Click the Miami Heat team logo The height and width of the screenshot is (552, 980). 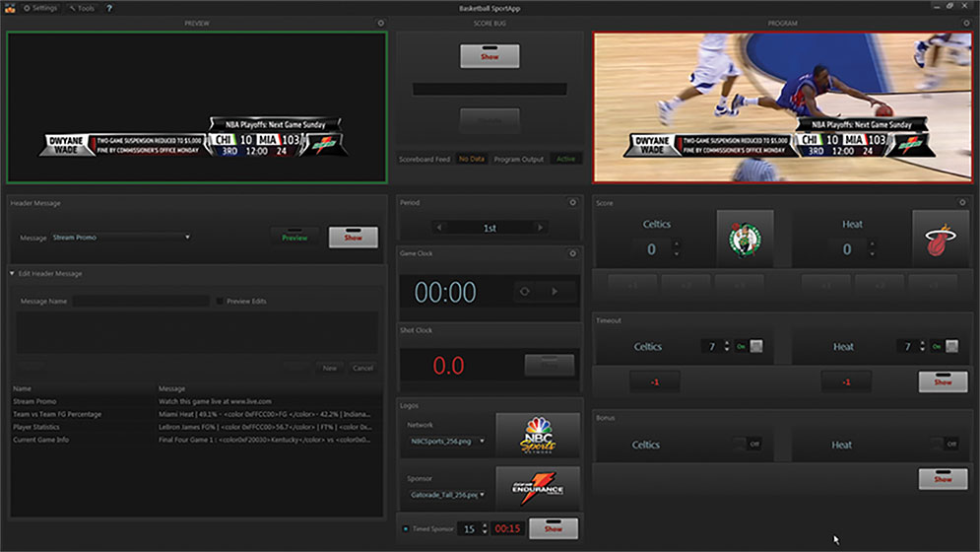(x=940, y=239)
